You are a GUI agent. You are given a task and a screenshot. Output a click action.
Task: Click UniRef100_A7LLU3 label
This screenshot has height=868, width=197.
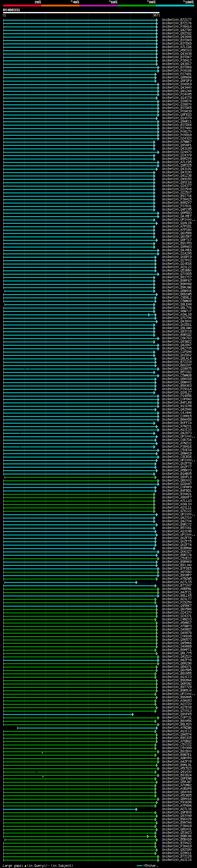(177, 501)
